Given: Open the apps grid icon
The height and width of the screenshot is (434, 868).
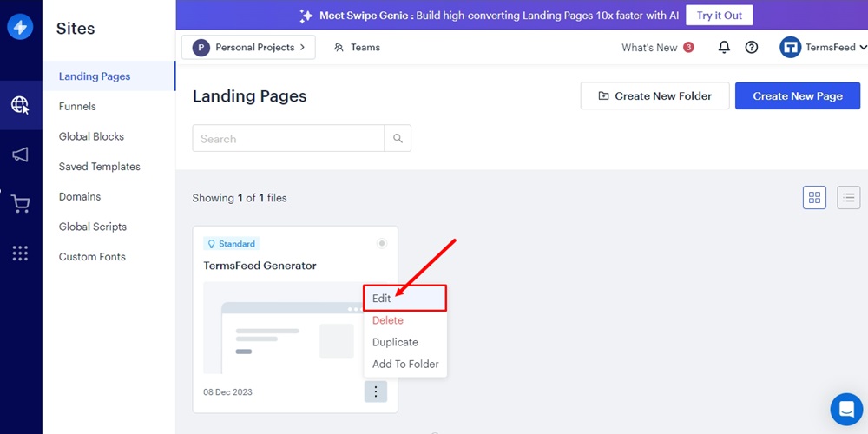Looking at the screenshot, I should [x=21, y=253].
